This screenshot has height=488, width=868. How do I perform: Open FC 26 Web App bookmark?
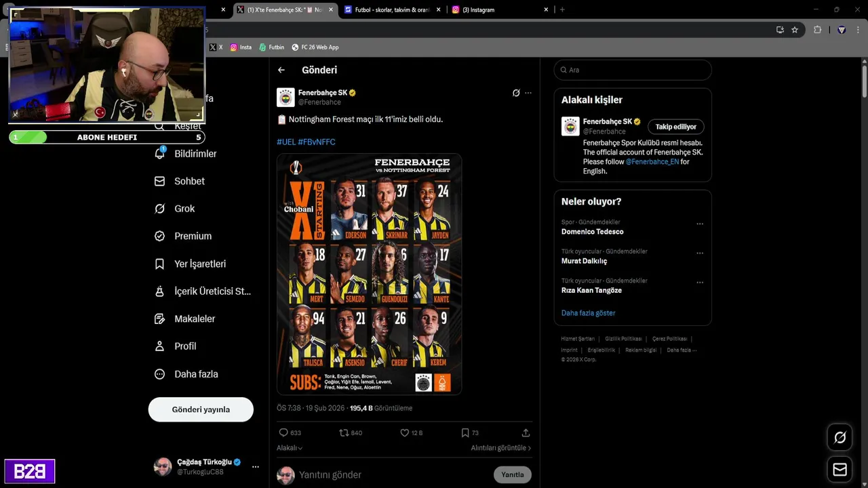click(x=315, y=47)
